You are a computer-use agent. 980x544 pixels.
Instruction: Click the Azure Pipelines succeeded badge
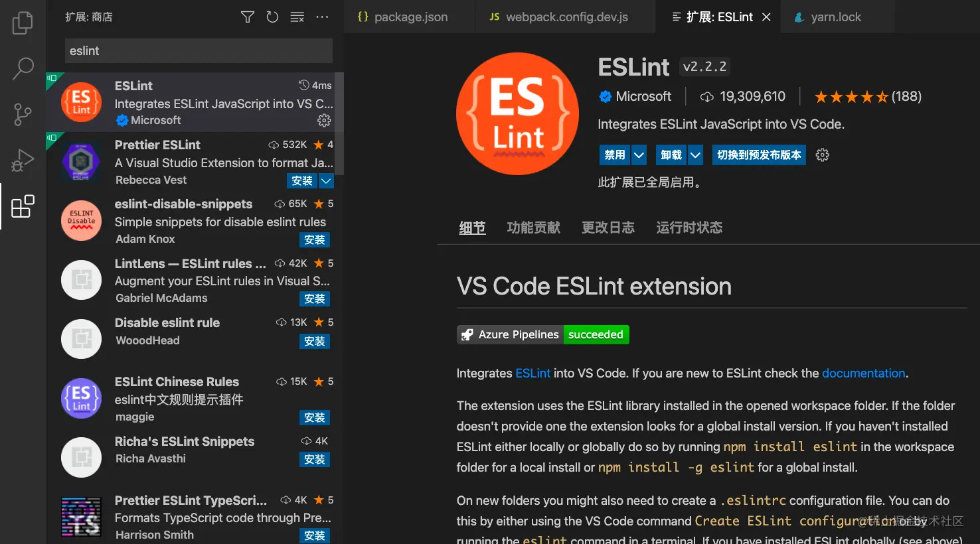(x=543, y=334)
